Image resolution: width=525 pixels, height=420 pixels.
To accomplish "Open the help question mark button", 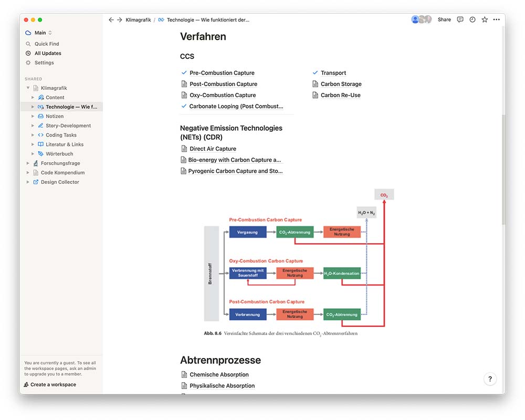I will click(490, 379).
